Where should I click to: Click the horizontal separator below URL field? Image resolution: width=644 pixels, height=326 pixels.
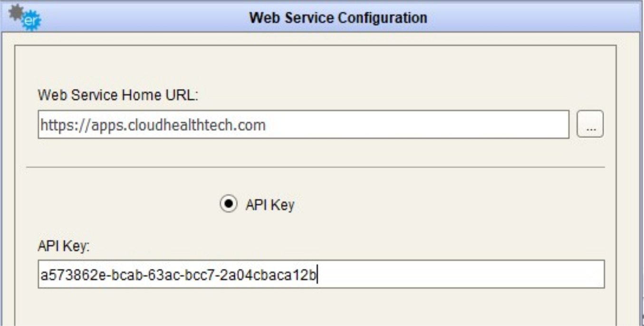pyautogui.click(x=315, y=167)
